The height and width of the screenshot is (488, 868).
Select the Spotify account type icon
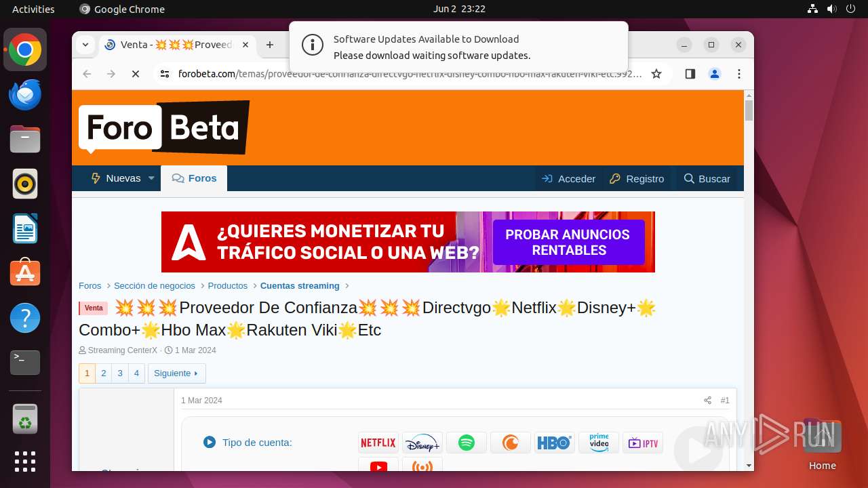coord(467,443)
